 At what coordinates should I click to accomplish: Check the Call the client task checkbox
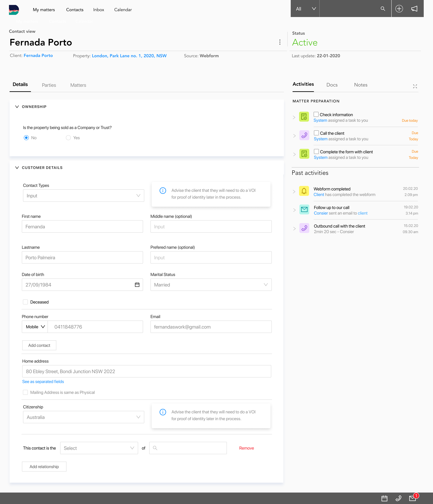(x=316, y=133)
